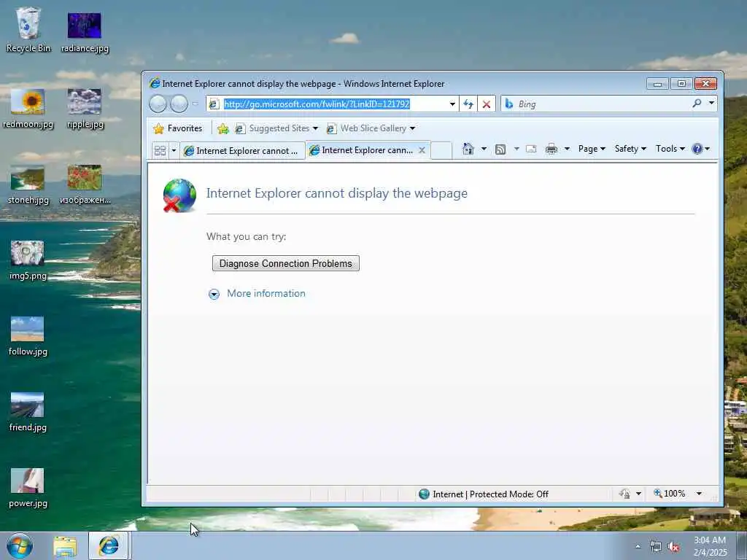Image resolution: width=747 pixels, height=560 pixels.
Task: Click Internet Explorer taskbar button
Action: 108,545
